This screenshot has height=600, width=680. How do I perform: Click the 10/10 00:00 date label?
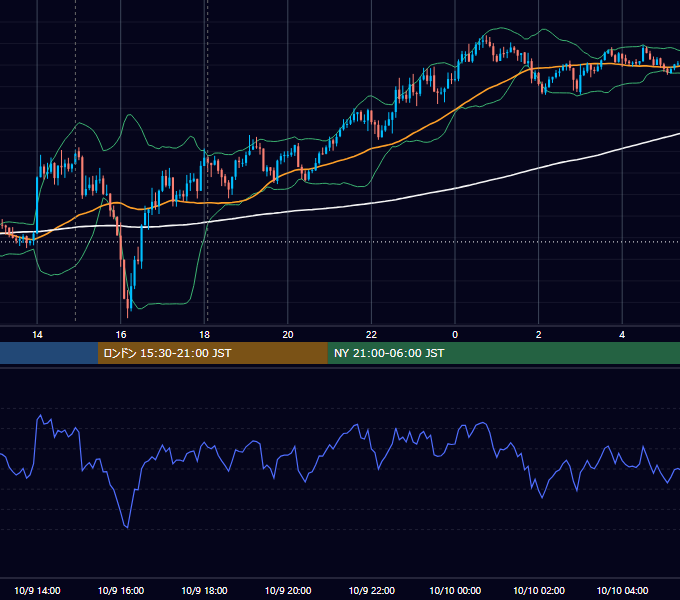(455, 590)
